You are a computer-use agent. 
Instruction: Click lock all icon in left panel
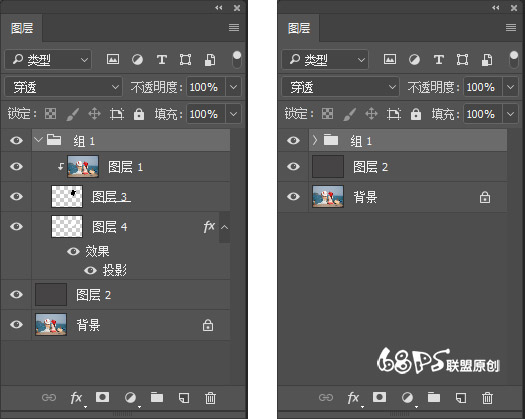(139, 114)
